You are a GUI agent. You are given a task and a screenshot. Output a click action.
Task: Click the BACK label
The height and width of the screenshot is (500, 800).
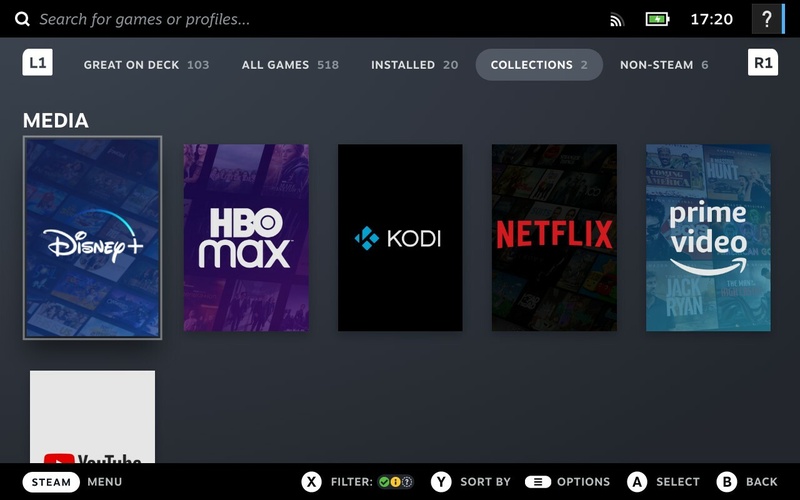pos(762,482)
